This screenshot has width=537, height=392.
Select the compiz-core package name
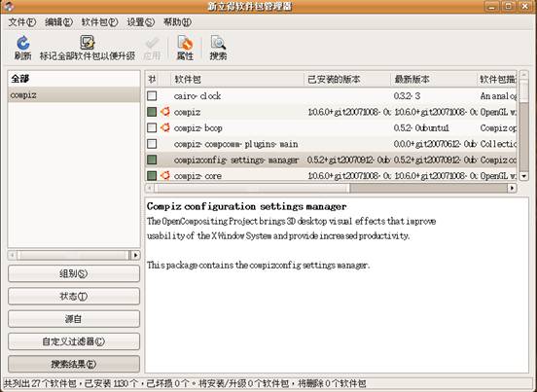pos(197,176)
